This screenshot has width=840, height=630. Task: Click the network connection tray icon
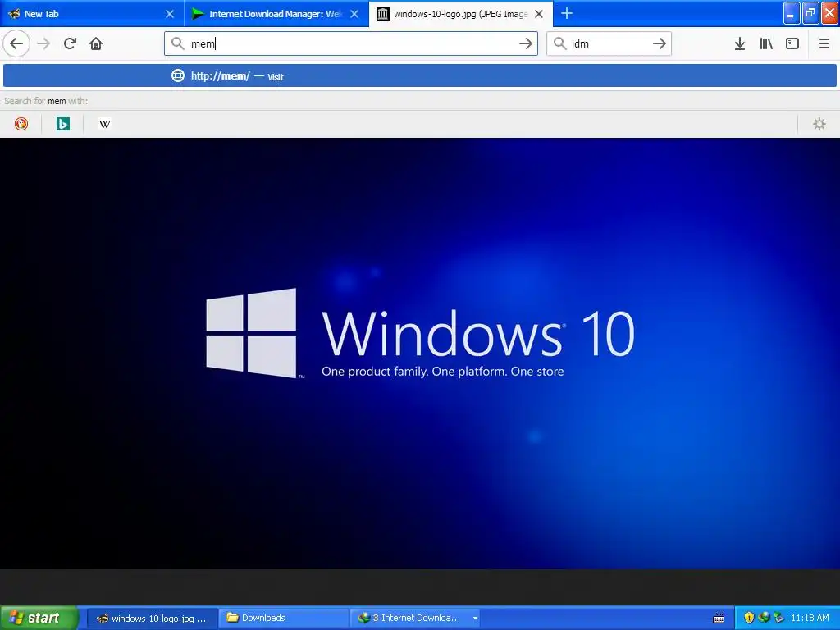pyautogui.click(x=779, y=618)
